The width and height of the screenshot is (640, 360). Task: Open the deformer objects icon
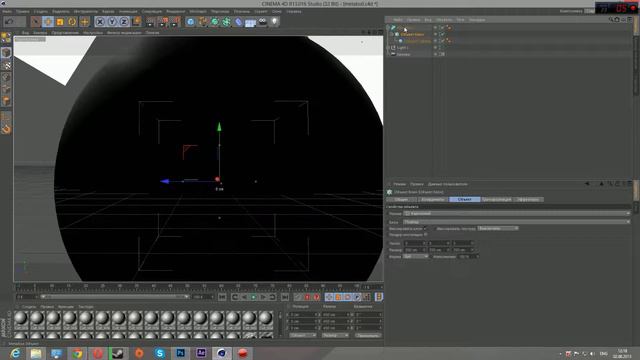point(238,21)
